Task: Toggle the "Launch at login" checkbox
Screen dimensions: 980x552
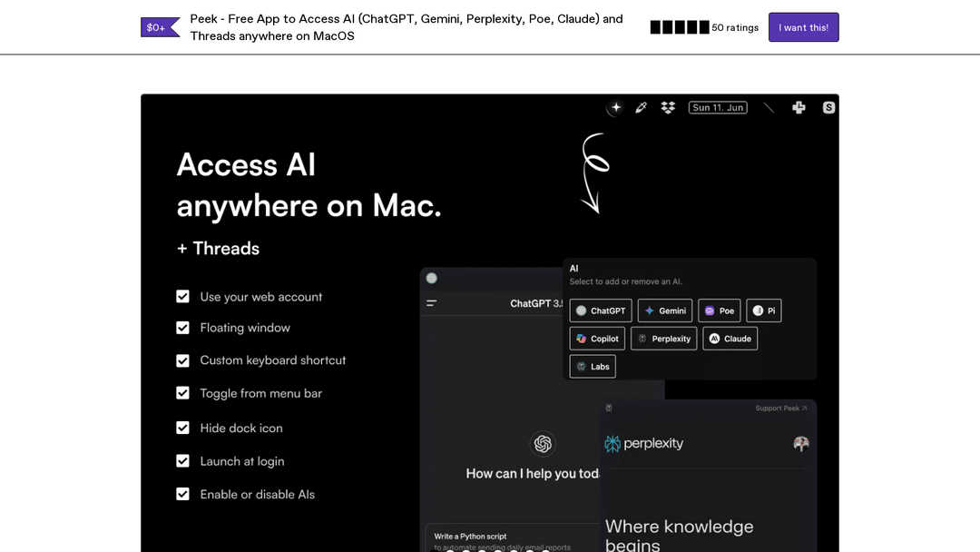Action: pos(182,460)
